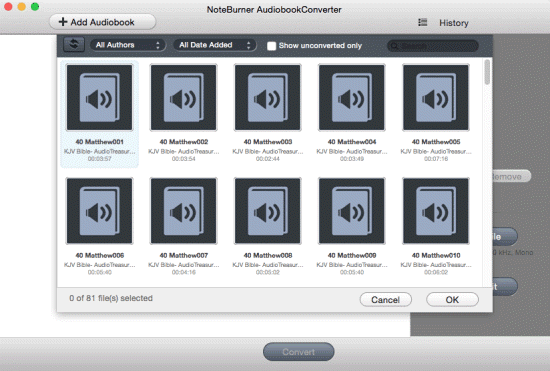The image size is (550, 371).
Task: Enable Show unconverted only checkbox
Action: (271, 46)
